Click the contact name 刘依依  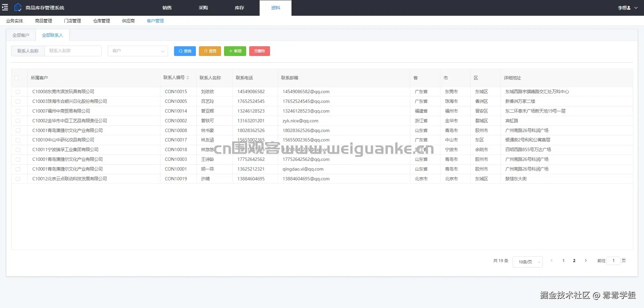coord(208,91)
